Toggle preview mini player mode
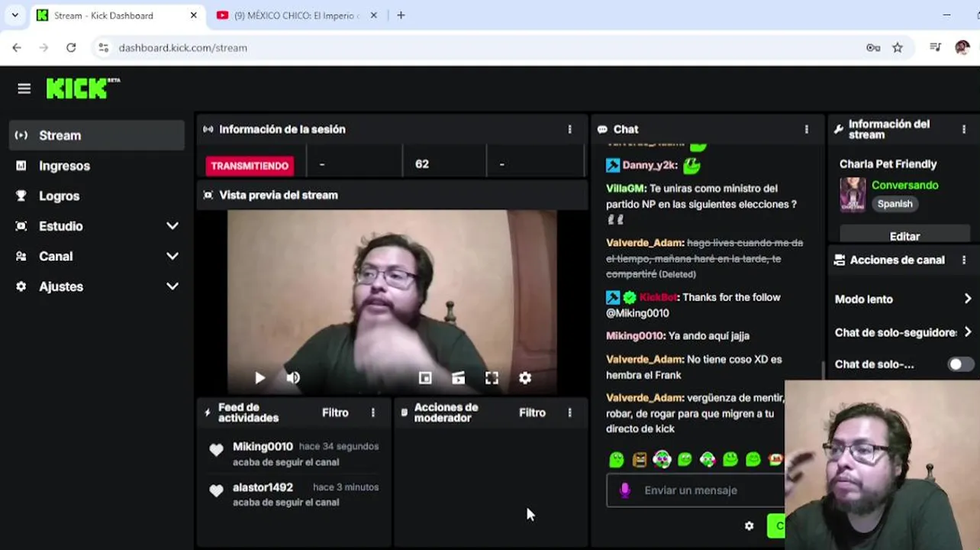Viewport: 980px width, 550px height. 425,377
